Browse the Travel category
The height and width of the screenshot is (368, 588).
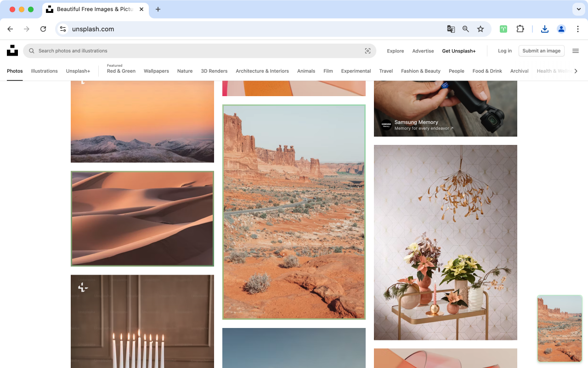pyautogui.click(x=386, y=71)
